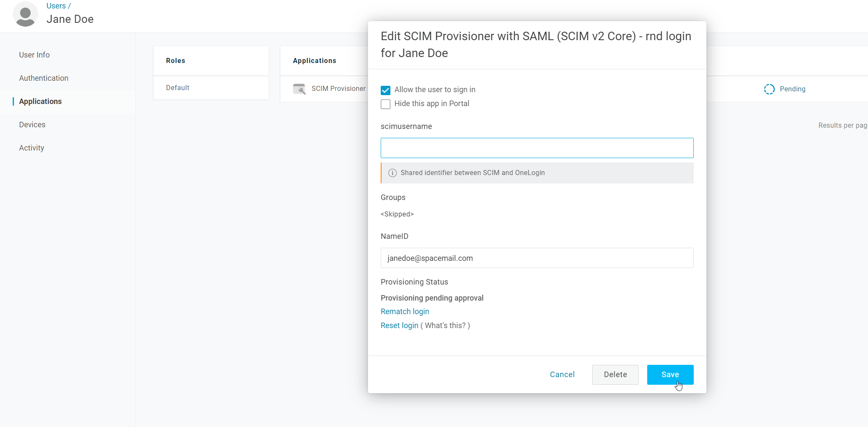Focus the scimusername input field
The width and height of the screenshot is (868, 427).
[537, 148]
